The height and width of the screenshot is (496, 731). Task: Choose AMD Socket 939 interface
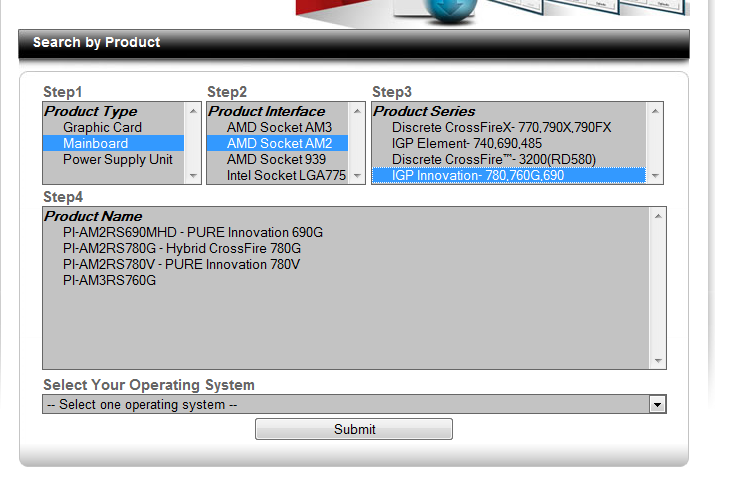point(278,159)
